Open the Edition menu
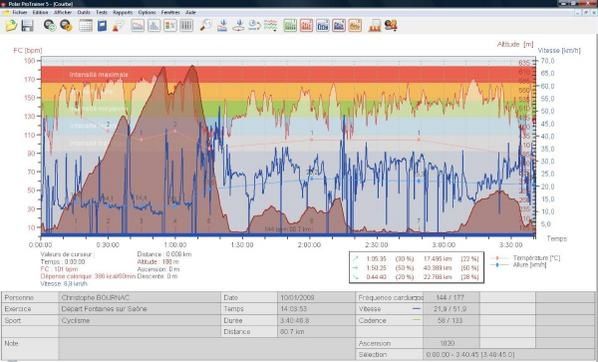Image resolution: width=598 pixels, height=362 pixels. [x=40, y=13]
